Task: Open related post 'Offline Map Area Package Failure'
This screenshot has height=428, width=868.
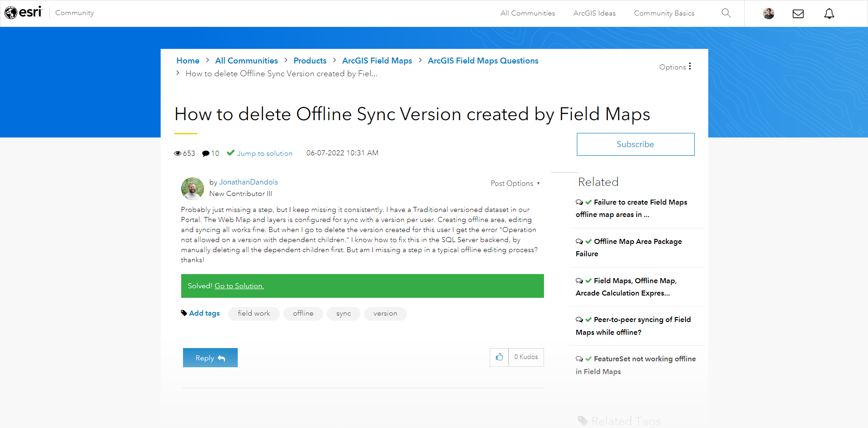Action: tap(629, 248)
